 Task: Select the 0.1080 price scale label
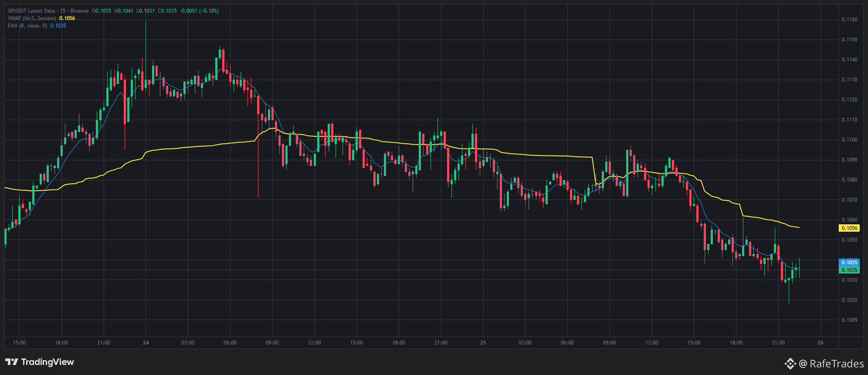[849, 180]
